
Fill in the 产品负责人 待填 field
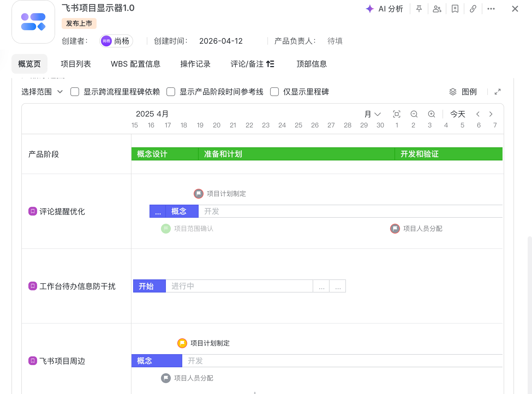coord(335,41)
